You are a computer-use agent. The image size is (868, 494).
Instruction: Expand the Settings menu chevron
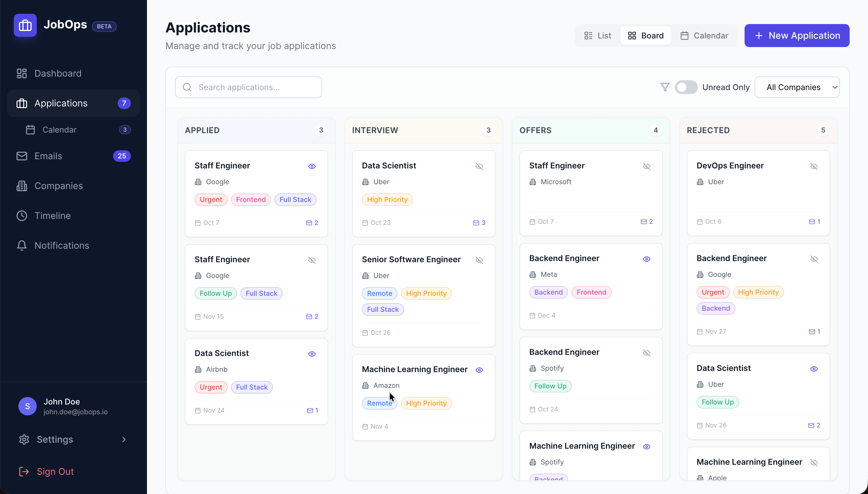click(123, 439)
